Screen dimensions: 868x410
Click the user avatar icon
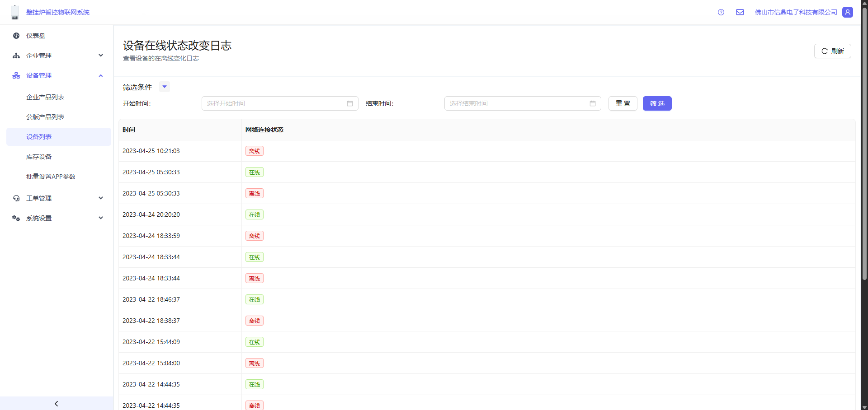848,12
